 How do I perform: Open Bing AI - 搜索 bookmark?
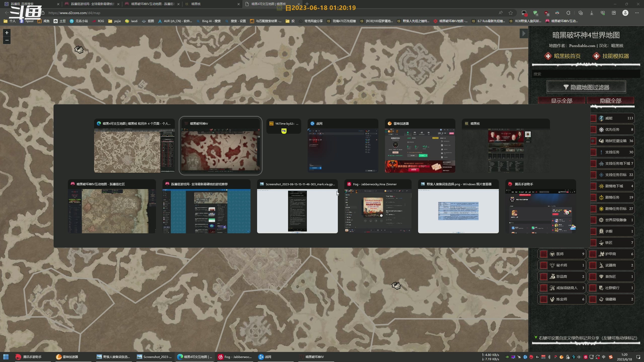pos(209,21)
